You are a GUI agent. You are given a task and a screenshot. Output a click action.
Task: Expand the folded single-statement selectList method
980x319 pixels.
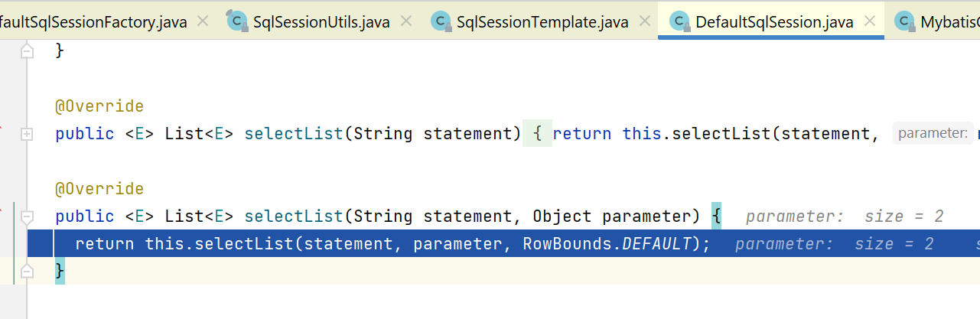point(28,134)
